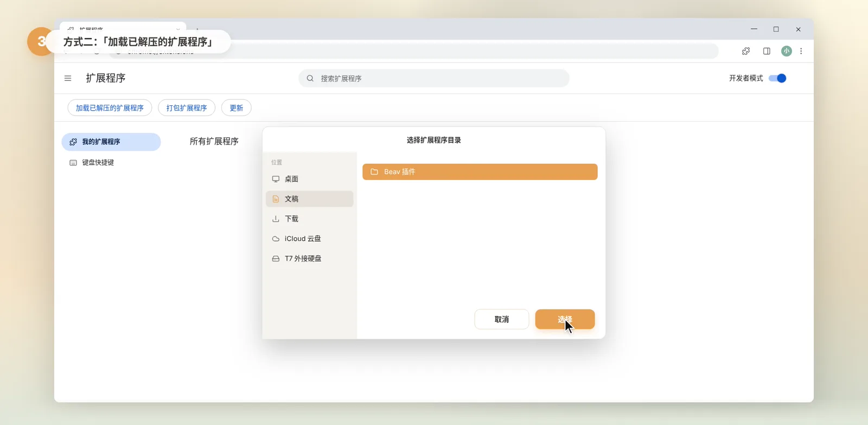Select 文稿 location in the dialog
Screen dimensions: 868x425
point(309,199)
